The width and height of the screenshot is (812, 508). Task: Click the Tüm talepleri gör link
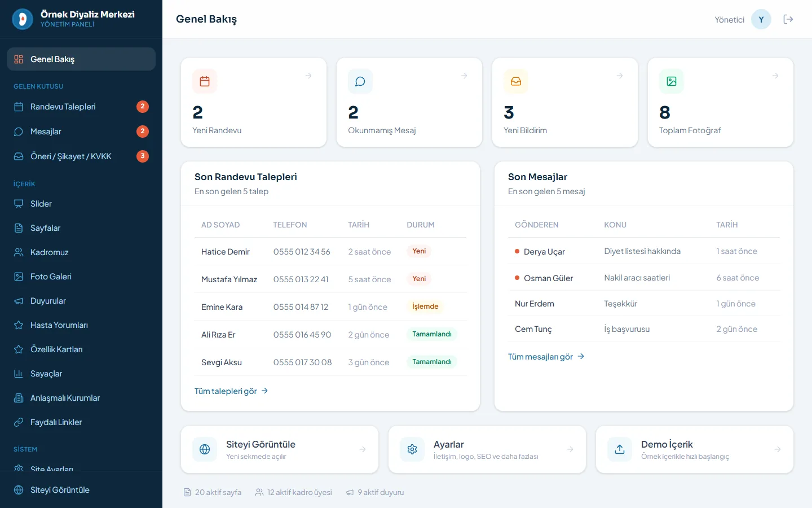[x=231, y=391]
